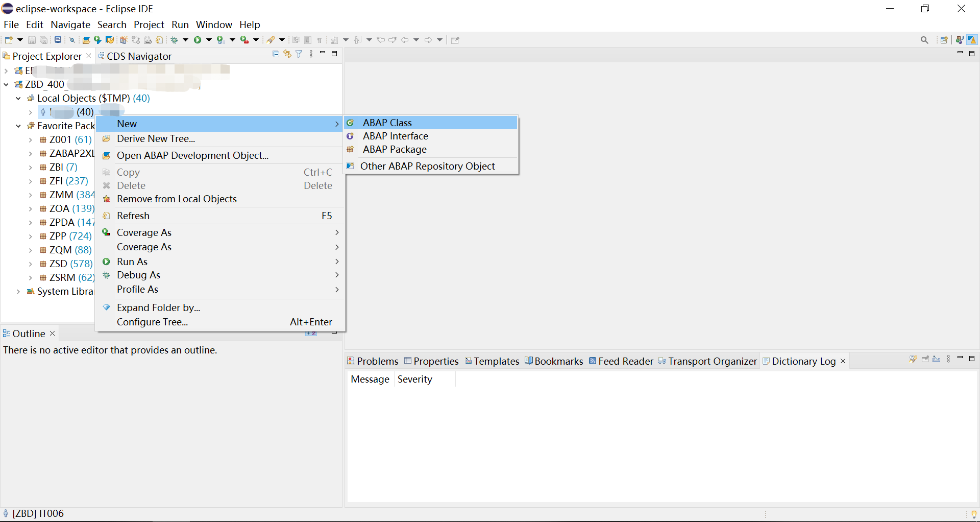The width and height of the screenshot is (980, 522).
Task: Toggle Link with Editor in Project Explorer toolbar
Action: tap(287, 54)
